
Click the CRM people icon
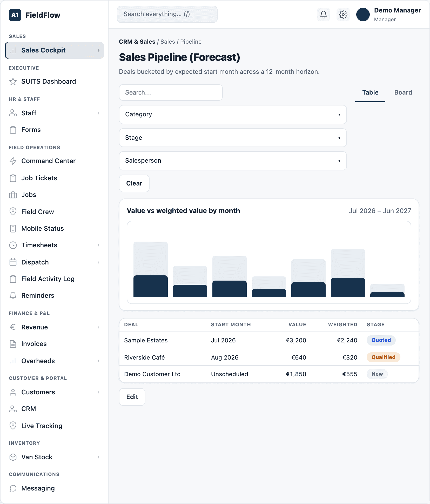(x=13, y=409)
